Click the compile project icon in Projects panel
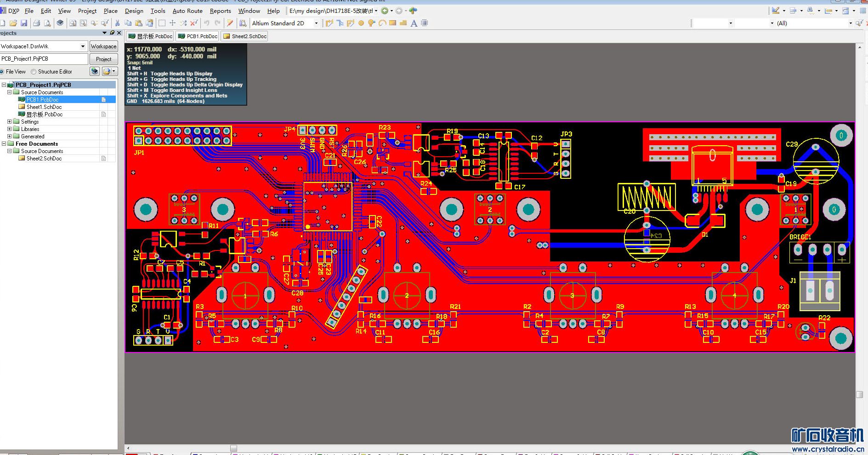 point(95,71)
